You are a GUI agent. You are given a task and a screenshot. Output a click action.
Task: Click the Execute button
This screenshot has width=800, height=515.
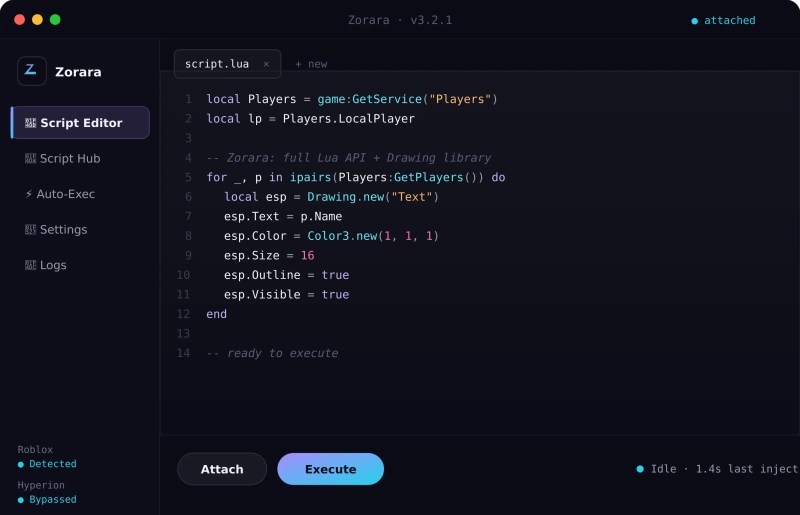coord(331,469)
